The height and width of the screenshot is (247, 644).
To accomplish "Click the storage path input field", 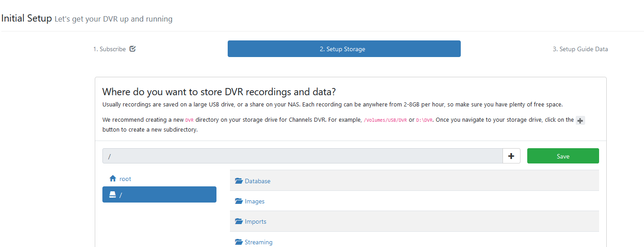I will (x=302, y=156).
